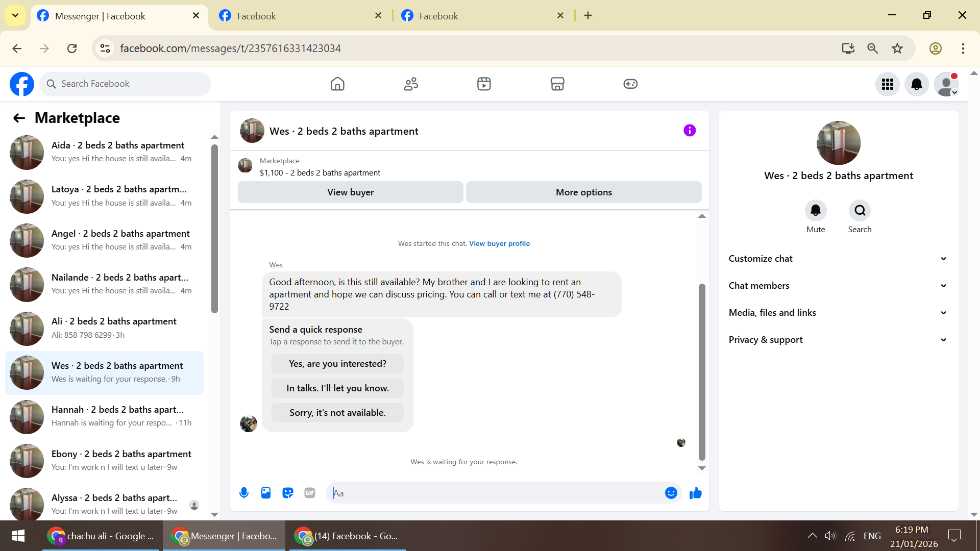
Task: Mute this conversation with bell icon
Action: coord(816,210)
